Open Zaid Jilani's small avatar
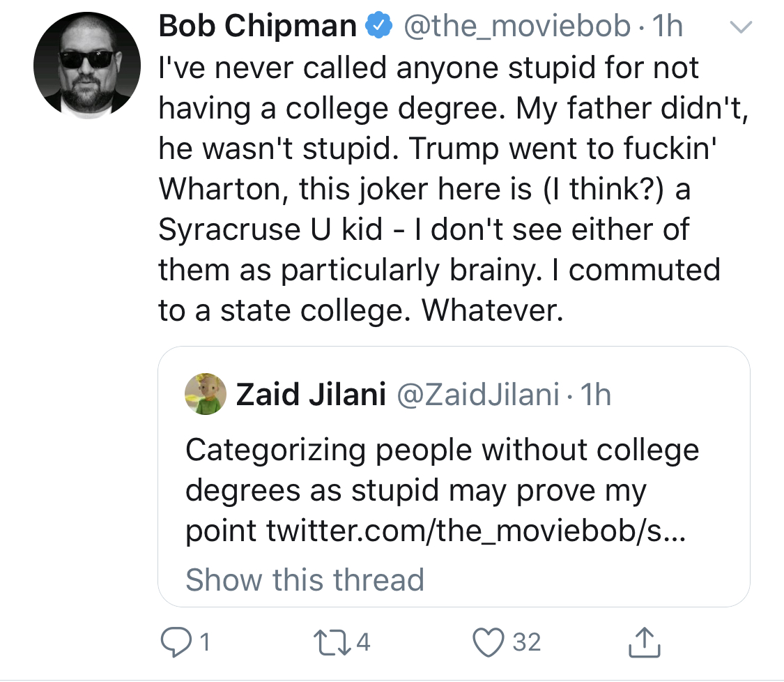This screenshot has height=682, width=784. pyautogui.click(x=206, y=394)
